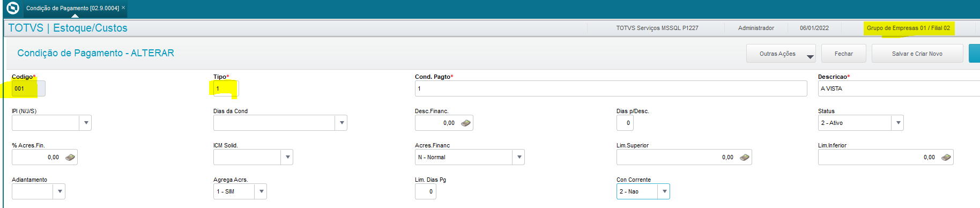Click the Codigo field containing 001
This screenshot has width=980, height=208.
28,88
